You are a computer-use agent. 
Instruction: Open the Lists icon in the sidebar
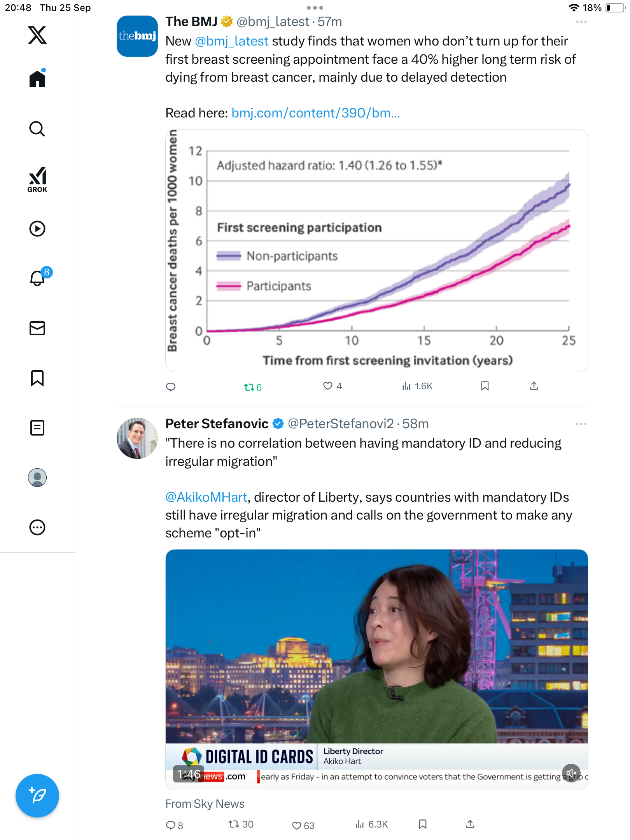coord(37,428)
